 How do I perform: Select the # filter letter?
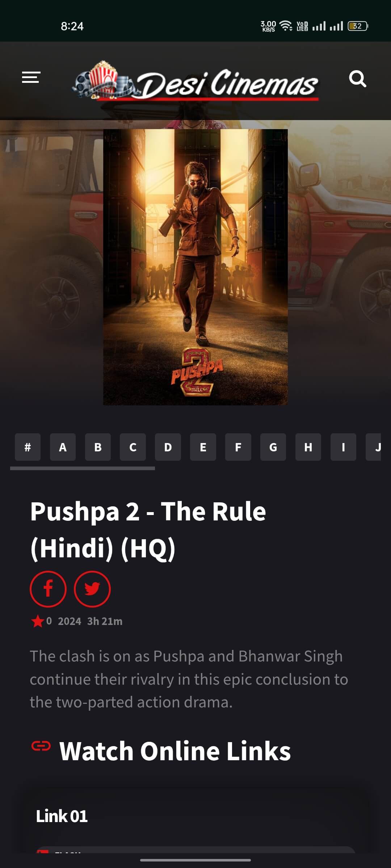(28, 447)
